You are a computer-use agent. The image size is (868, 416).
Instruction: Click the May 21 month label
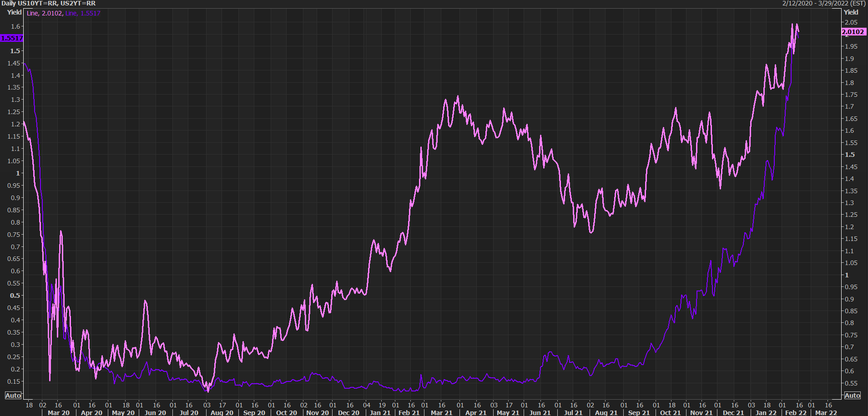pos(508,413)
